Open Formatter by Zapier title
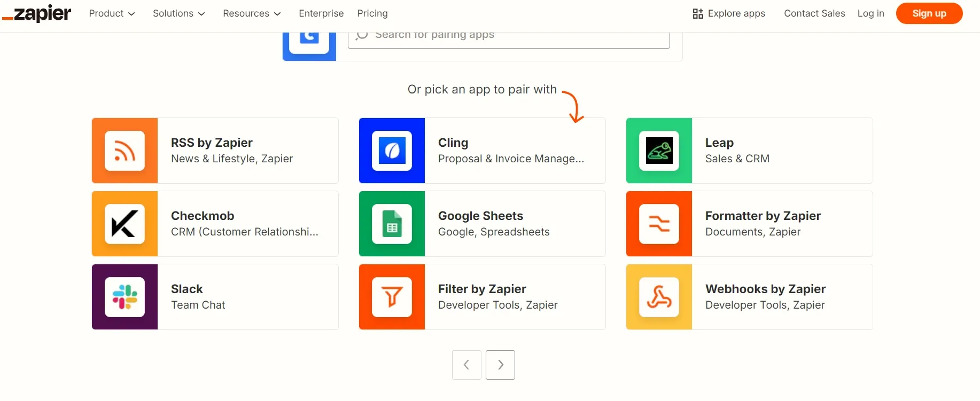Screen dimensions: 980x401 pyautogui.click(x=763, y=216)
